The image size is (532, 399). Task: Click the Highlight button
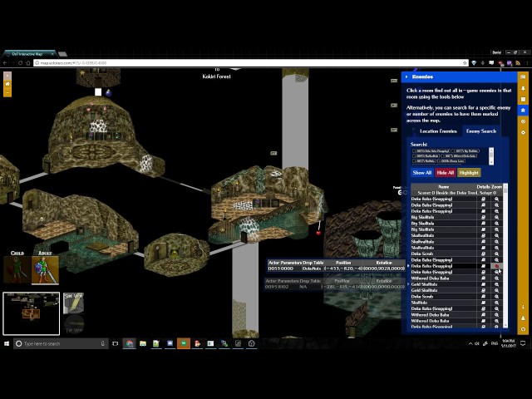point(469,172)
